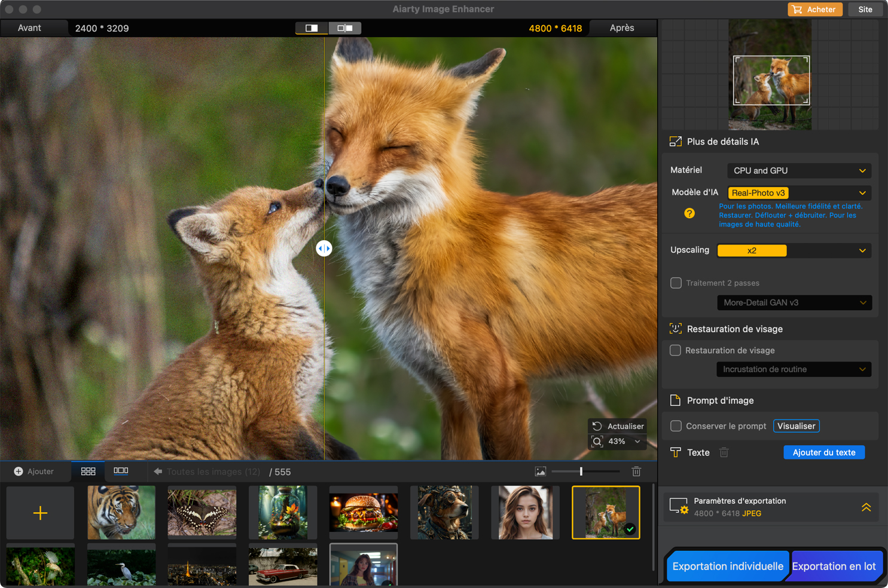Click the thumbnail size slider
The height and width of the screenshot is (588, 888).
581,471
